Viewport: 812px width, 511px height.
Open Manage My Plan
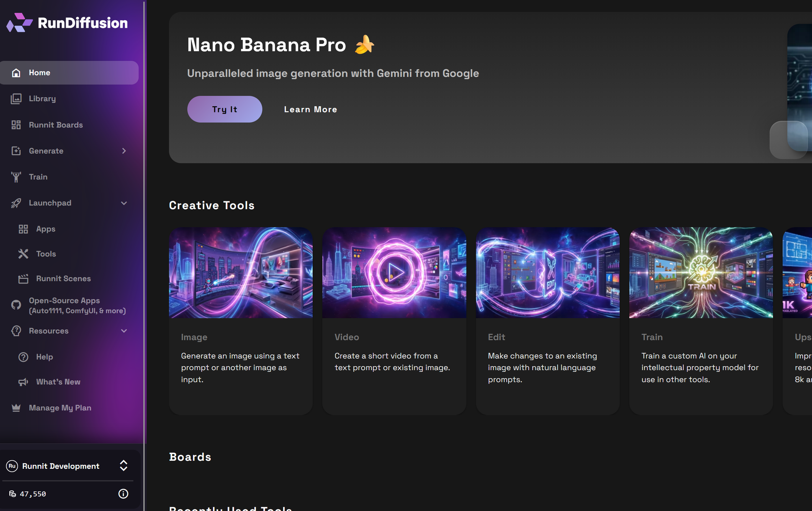(60, 408)
